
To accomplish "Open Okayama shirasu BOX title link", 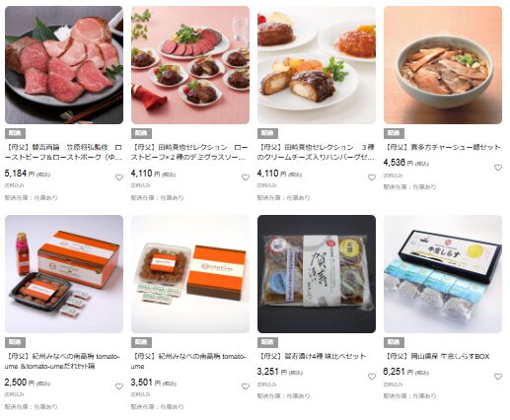I will point(437,356).
